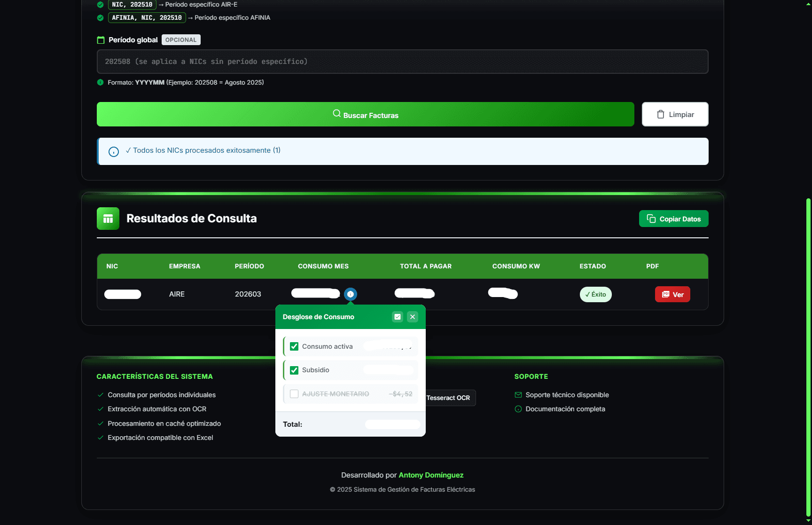
Task: Click the page vertical scrollbar
Action: (808, 357)
